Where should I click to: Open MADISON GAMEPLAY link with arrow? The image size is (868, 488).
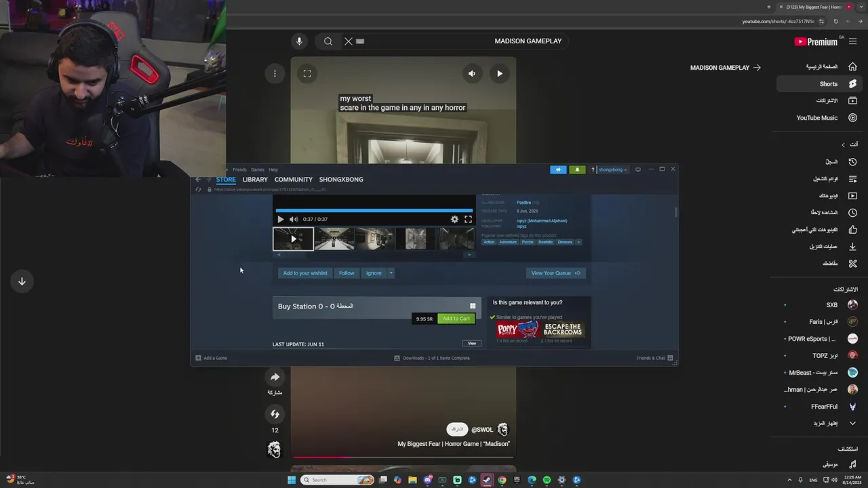726,68
